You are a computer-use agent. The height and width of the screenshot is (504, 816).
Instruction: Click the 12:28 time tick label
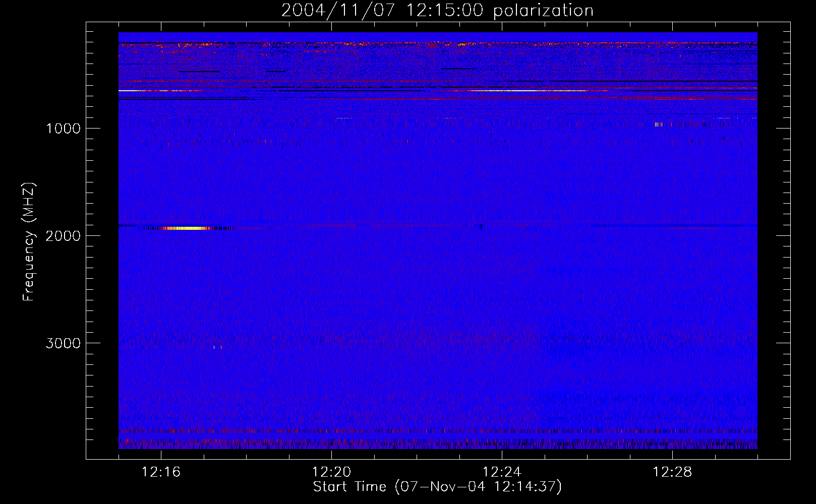pyautogui.click(x=672, y=472)
